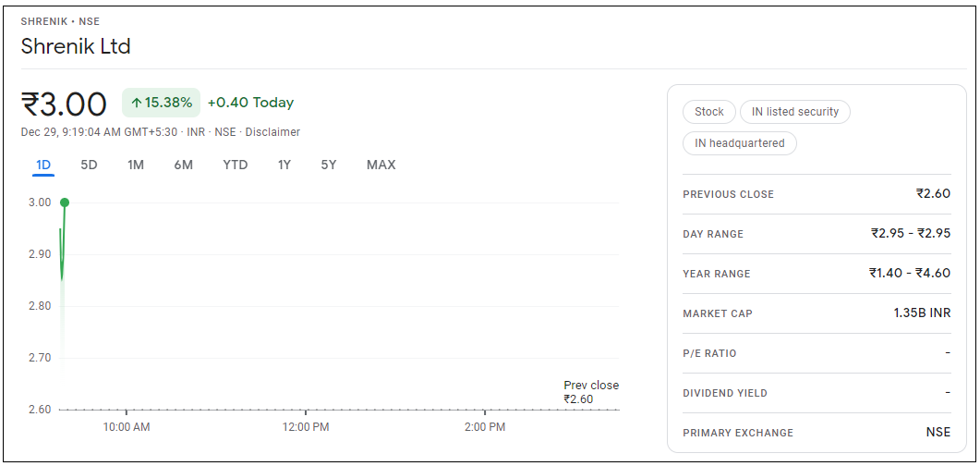Click the 2.80 y-axis label
Screen dimensions: 980x466
(x=40, y=306)
